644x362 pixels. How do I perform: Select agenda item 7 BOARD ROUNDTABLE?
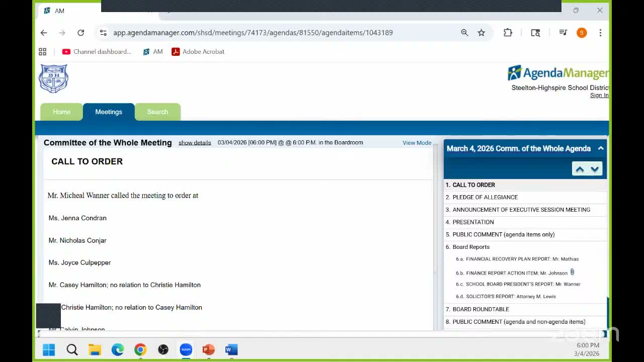[525, 309]
